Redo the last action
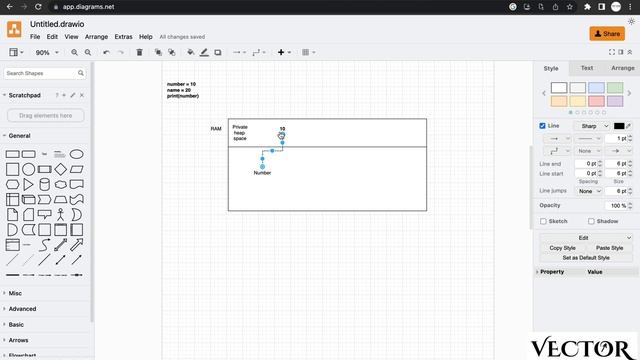This screenshot has height=360, width=640. point(120,52)
